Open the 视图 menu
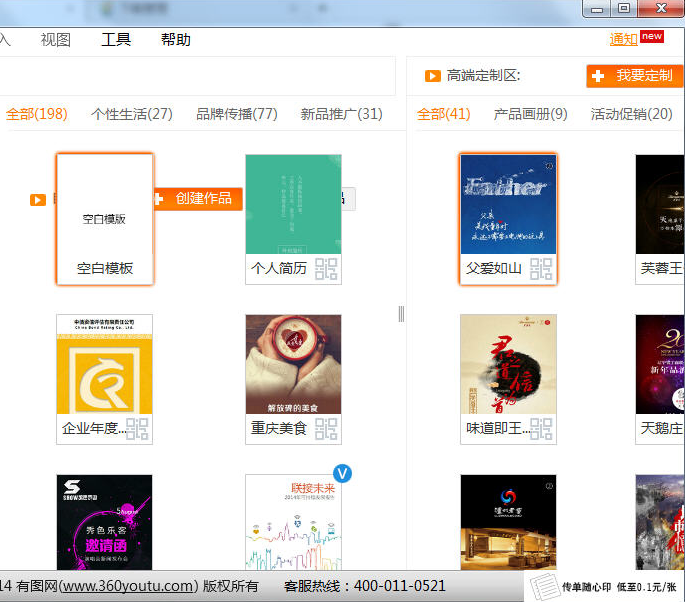Viewport: 685px width, 602px height. coord(55,40)
